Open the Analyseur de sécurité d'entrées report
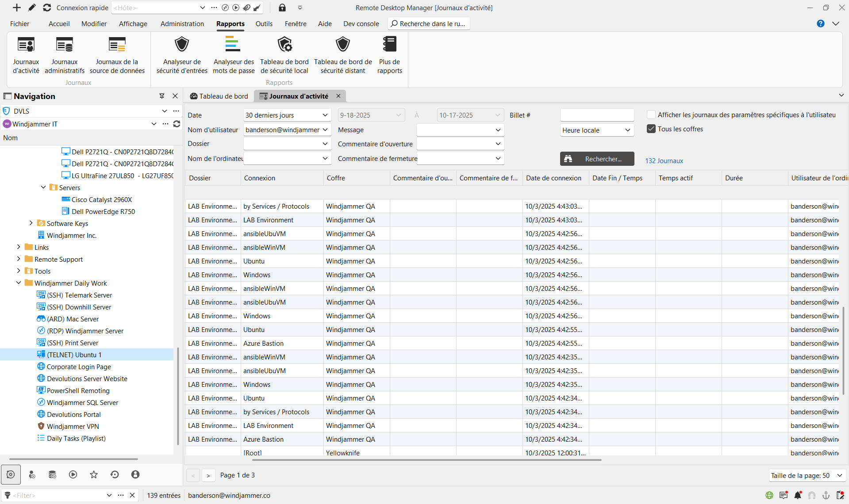This screenshot has height=504, width=849. point(182,45)
